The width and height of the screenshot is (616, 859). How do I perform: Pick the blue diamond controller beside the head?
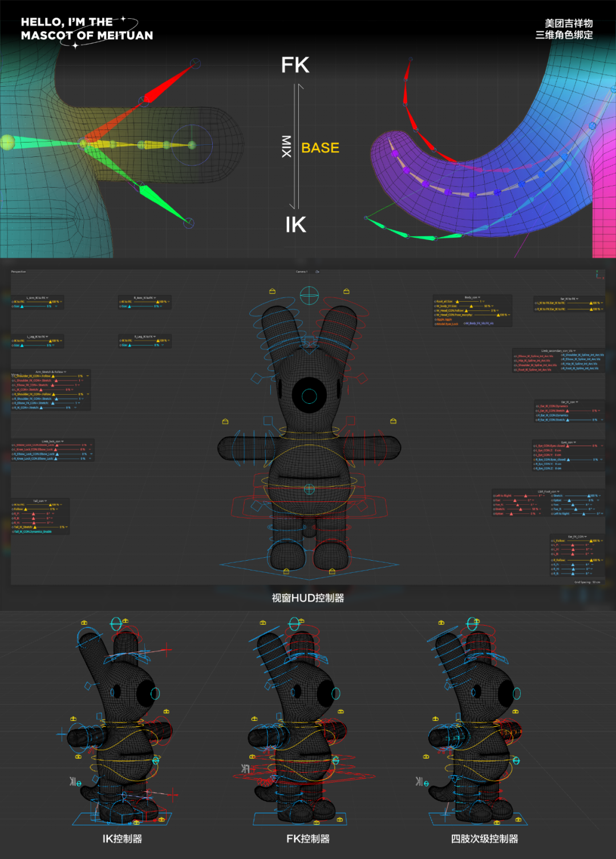tap(257, 378)
